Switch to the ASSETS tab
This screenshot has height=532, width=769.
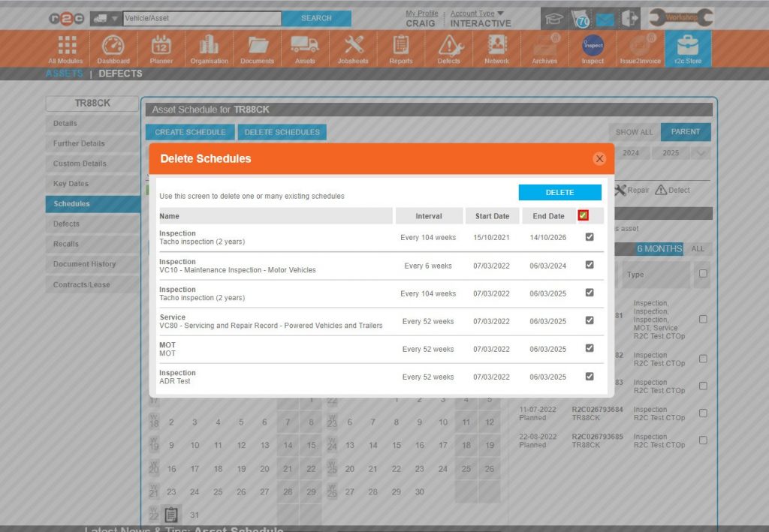pyautogui.click(x=64, y=73)
